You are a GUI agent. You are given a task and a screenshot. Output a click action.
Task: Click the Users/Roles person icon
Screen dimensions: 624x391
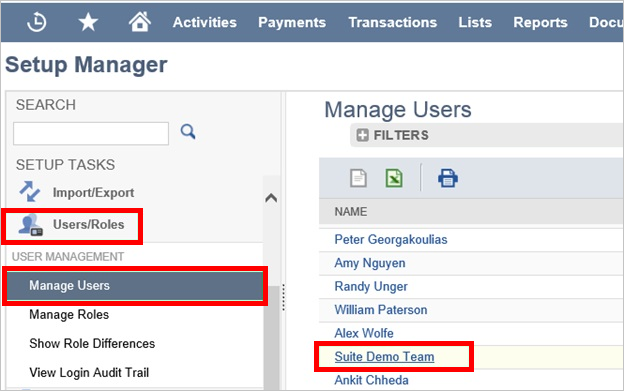pos(31,225)
